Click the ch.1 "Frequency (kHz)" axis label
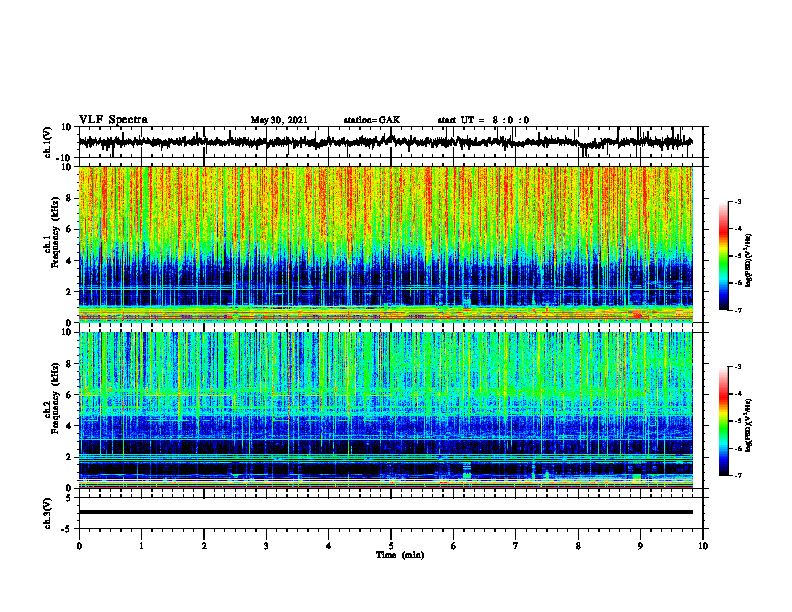This screenshot has width=792, height=612. tap(54, 233)
